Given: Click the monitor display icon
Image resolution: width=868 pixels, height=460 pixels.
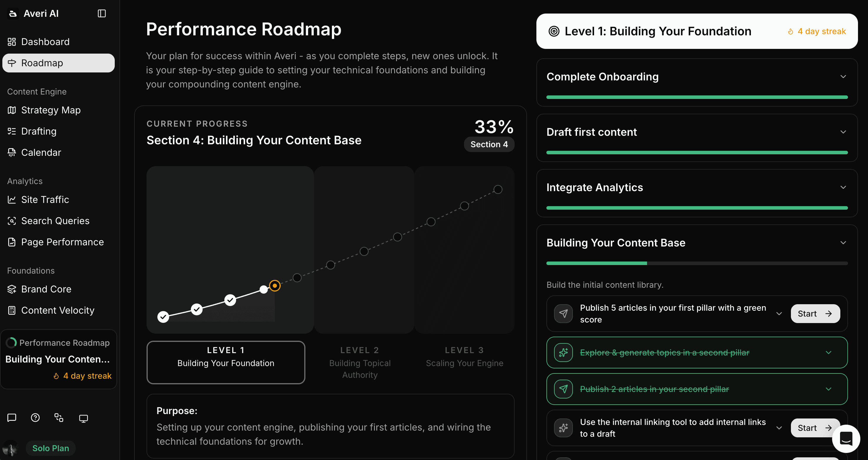Looking at the screenshot, I should coord(83,418).
